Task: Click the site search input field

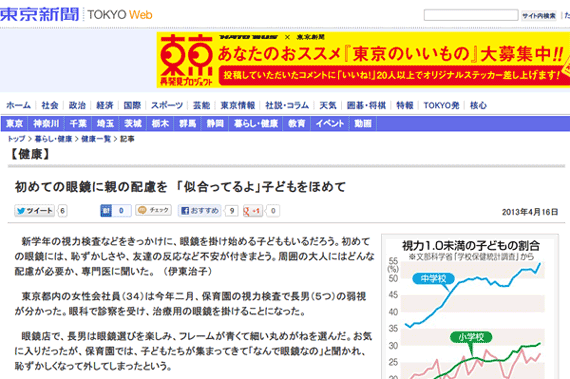Action: [471, 15]
